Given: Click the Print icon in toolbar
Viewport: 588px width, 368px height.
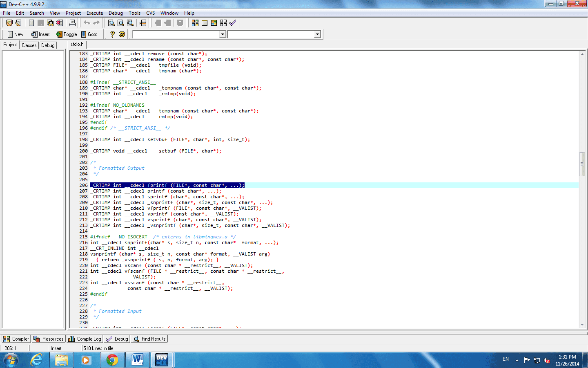Looking at the screenshot, I should [72, 23].
